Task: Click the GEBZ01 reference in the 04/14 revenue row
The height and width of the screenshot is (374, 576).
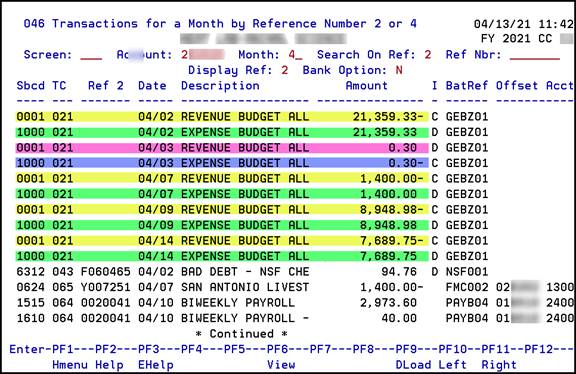Action: [467, 241]
